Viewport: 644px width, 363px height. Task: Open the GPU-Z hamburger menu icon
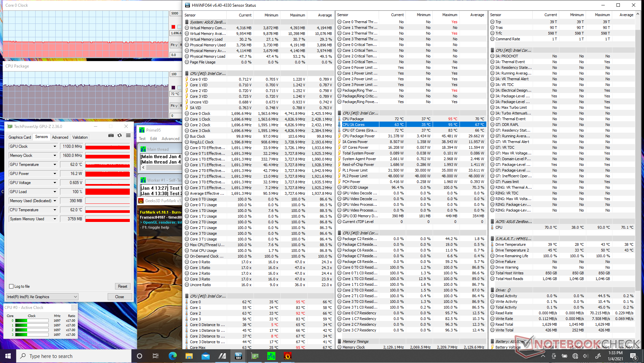(x=128, y=135)
